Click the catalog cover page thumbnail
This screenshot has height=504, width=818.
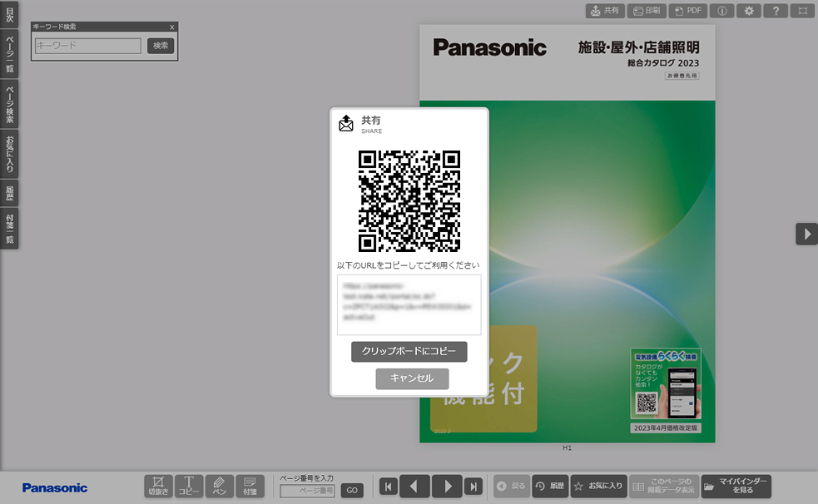point(567,234)
